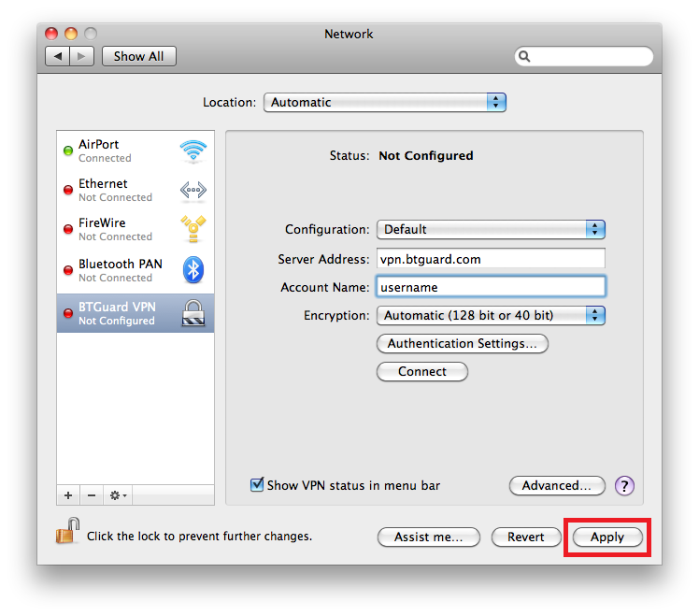
Task: Add a new network service with plus
Action: point(68,494)
